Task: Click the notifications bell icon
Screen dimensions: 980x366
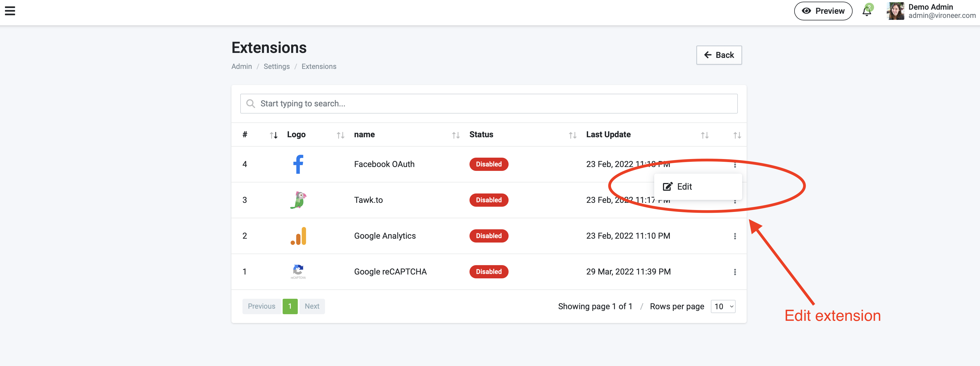Action: (867, 11)
